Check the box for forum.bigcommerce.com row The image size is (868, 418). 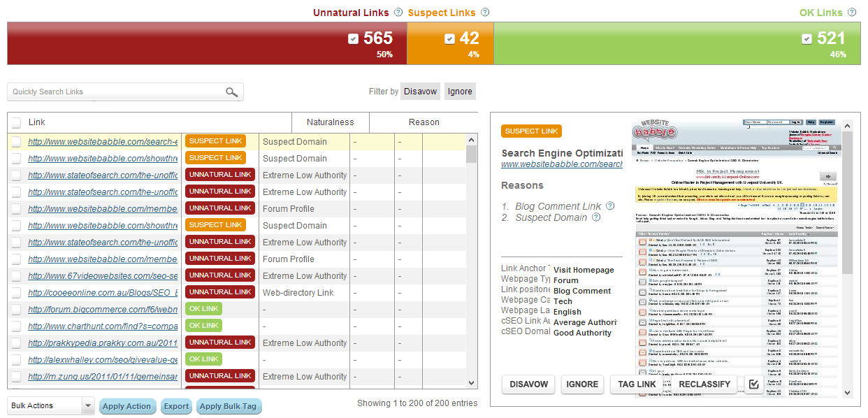[16, 309]
